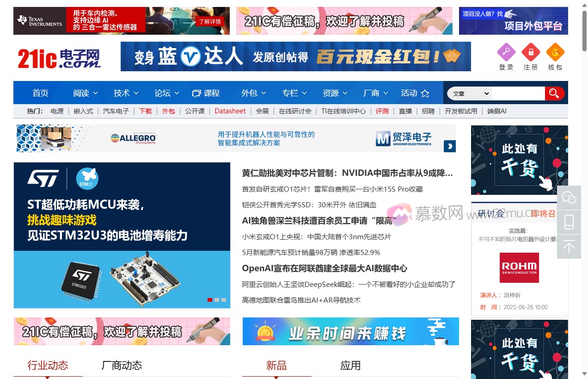Click the mobile phone icon in floating sidebar

tap(569, 222)
